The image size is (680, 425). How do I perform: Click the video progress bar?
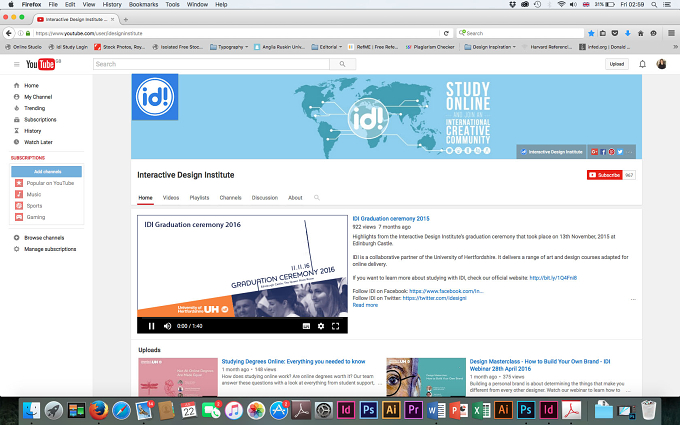tap(242, 318)
